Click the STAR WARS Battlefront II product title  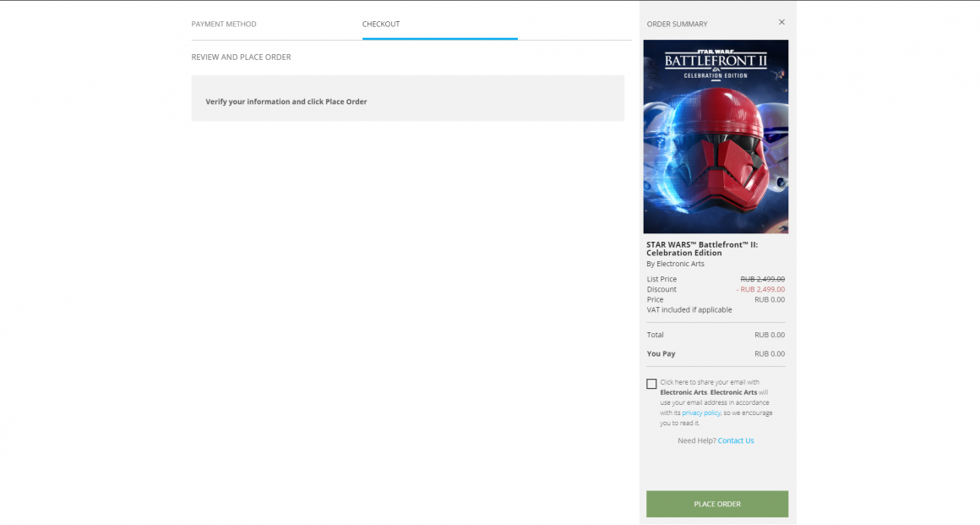coord(702,249)
